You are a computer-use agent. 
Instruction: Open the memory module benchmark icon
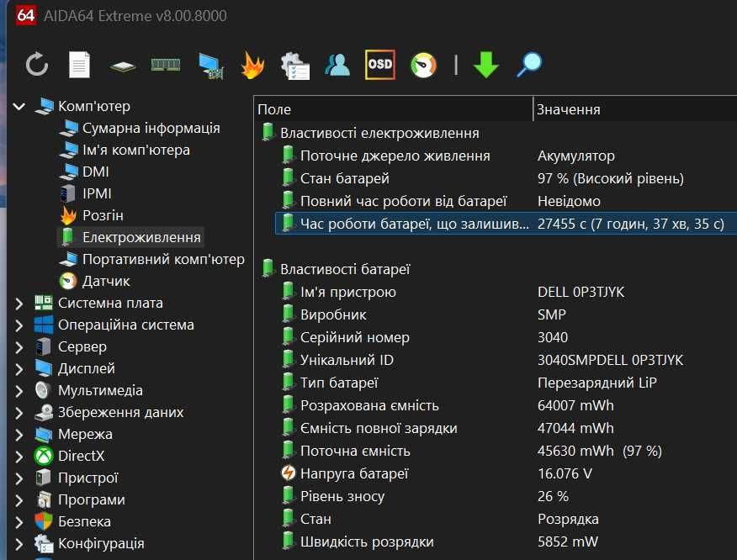coord(166,65)
